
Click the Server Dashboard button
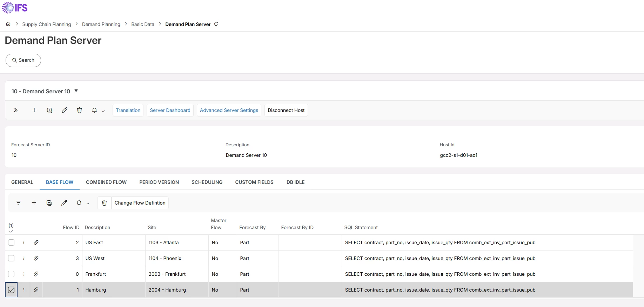(170, 110)
